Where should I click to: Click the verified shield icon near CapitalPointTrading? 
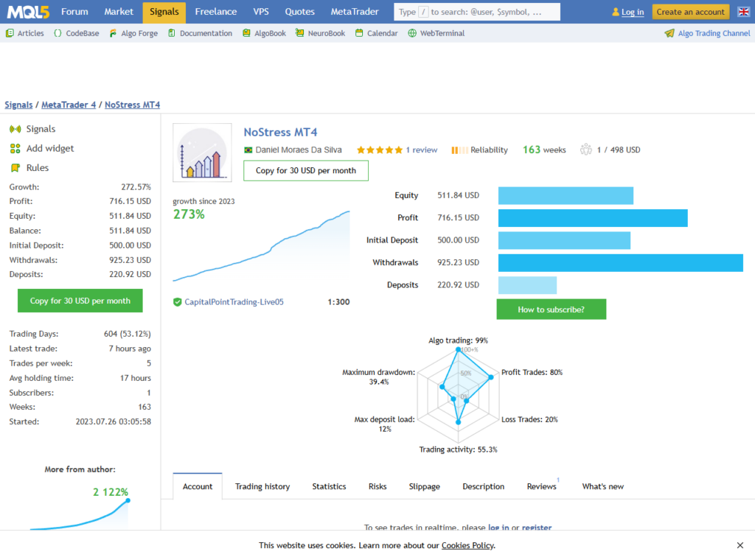pos(178,302)
